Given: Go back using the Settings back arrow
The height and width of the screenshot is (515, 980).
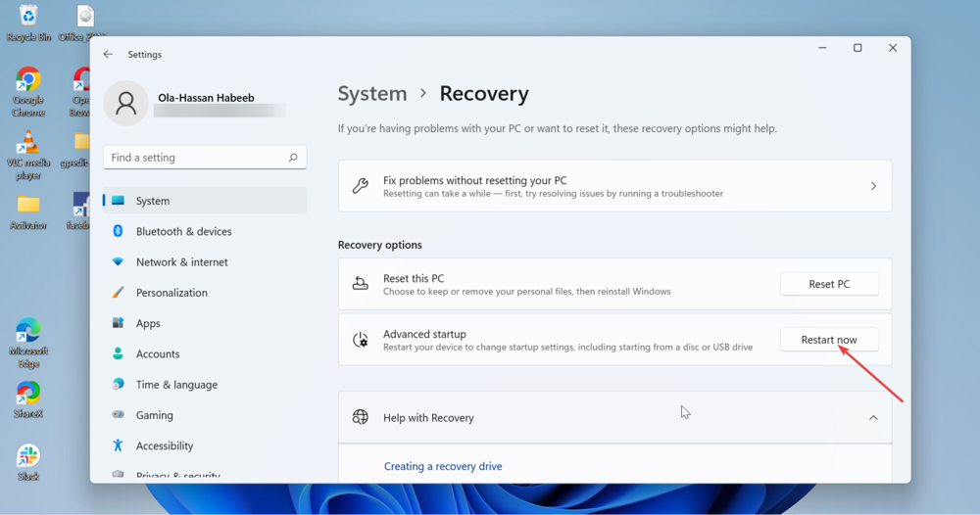Looking at the screenshot, I should click(108, 54).
